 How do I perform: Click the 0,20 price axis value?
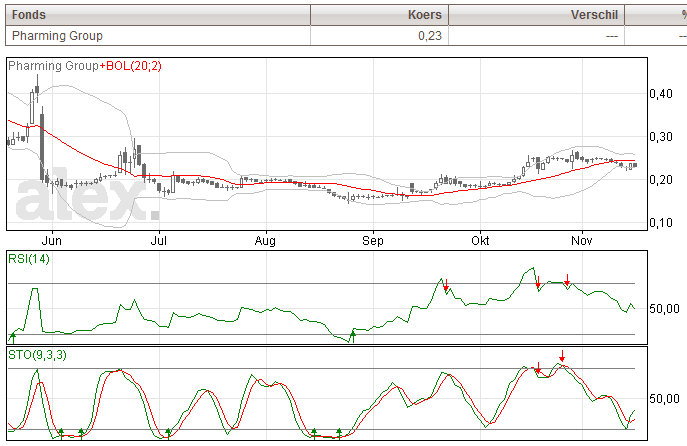pyautogui.click(x=661, y=180)
